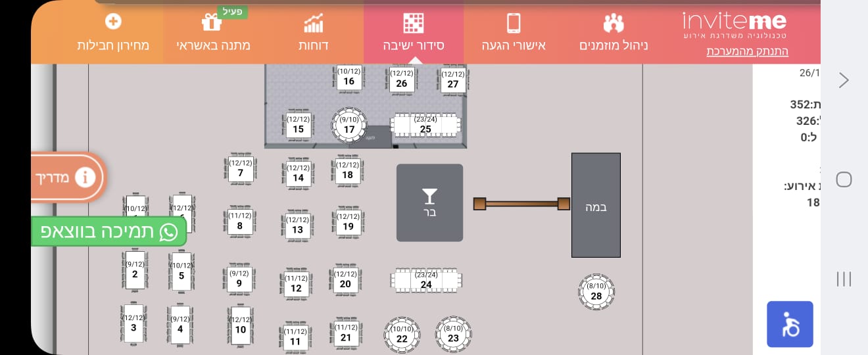Open the seating arrangement tab

[x=414, y=33]
